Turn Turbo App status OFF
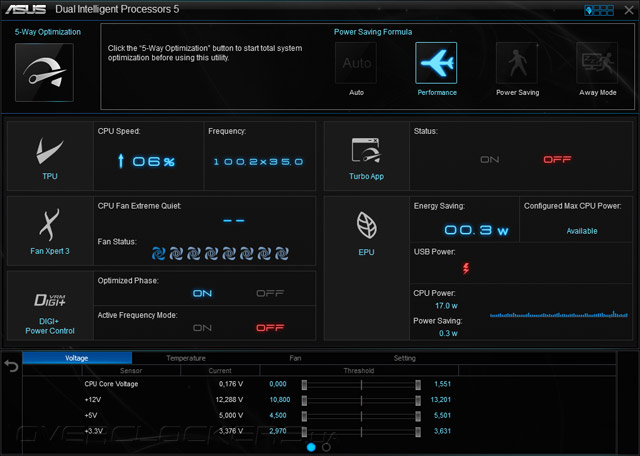This screenshot has width=640, height=456. click(557, 160)
